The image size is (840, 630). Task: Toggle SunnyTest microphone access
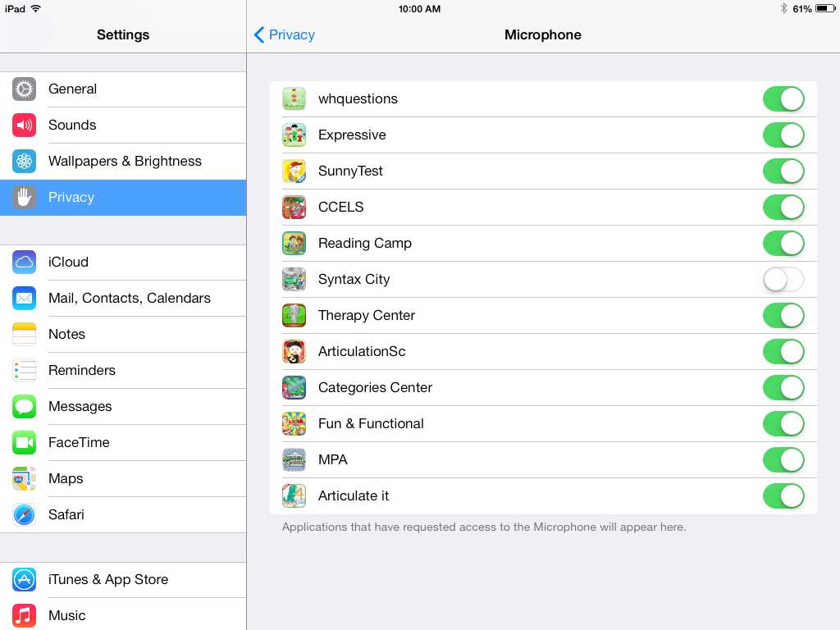pyautogui.click(x=783, y=171)
